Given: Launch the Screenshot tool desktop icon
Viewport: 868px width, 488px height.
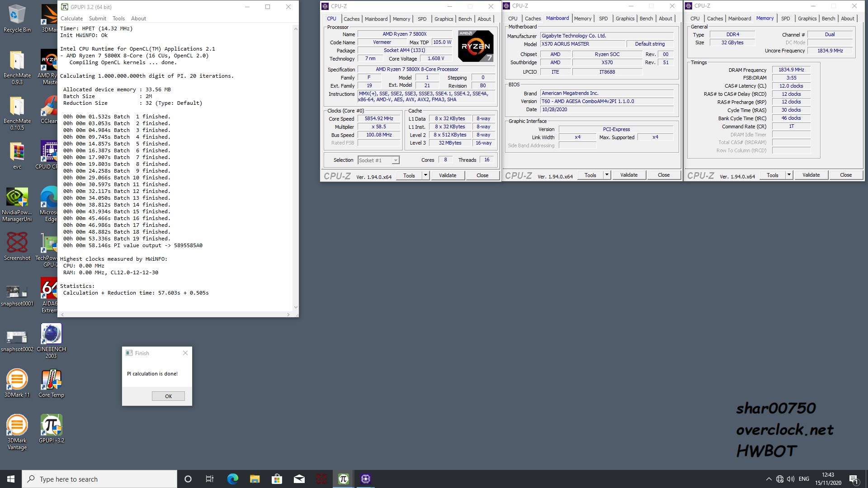Looking at the screenshot, I should 17,247.
